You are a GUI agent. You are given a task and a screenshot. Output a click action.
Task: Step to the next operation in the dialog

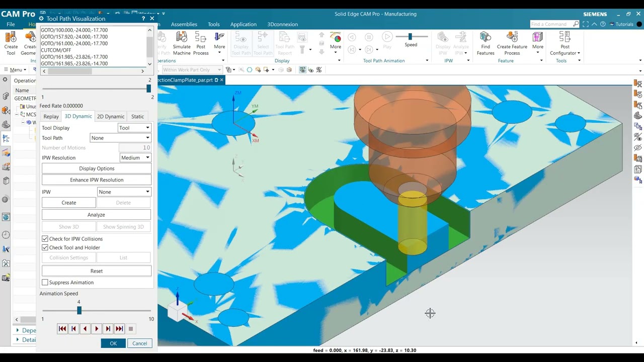(108, 329)
